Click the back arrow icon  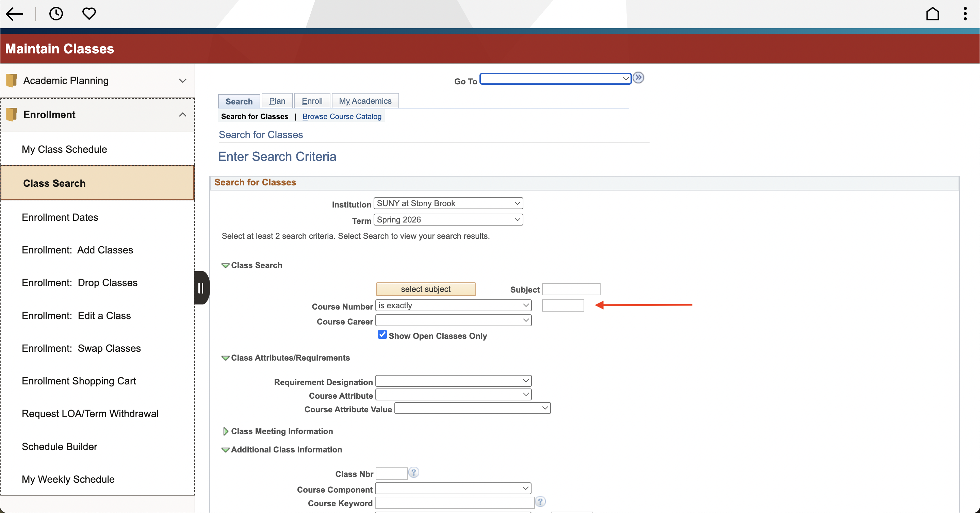14,14
